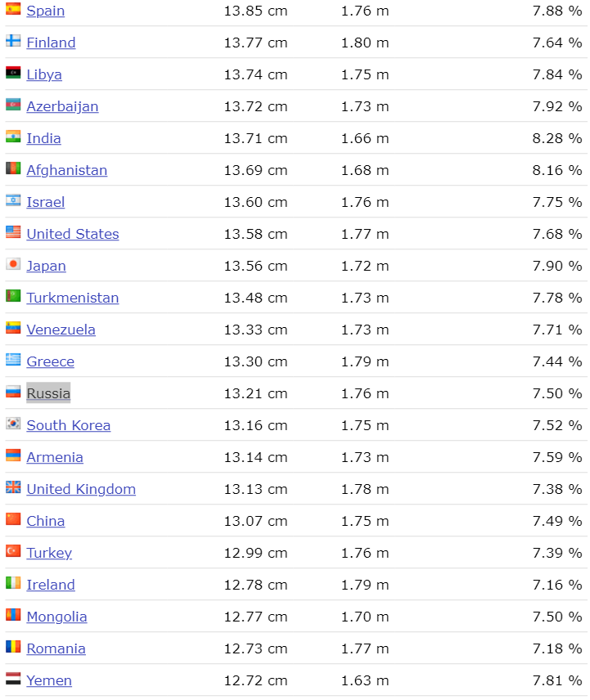Screen dimensions: 590x700
Task: Follow the Mongolia link
Action: (56, 617)
